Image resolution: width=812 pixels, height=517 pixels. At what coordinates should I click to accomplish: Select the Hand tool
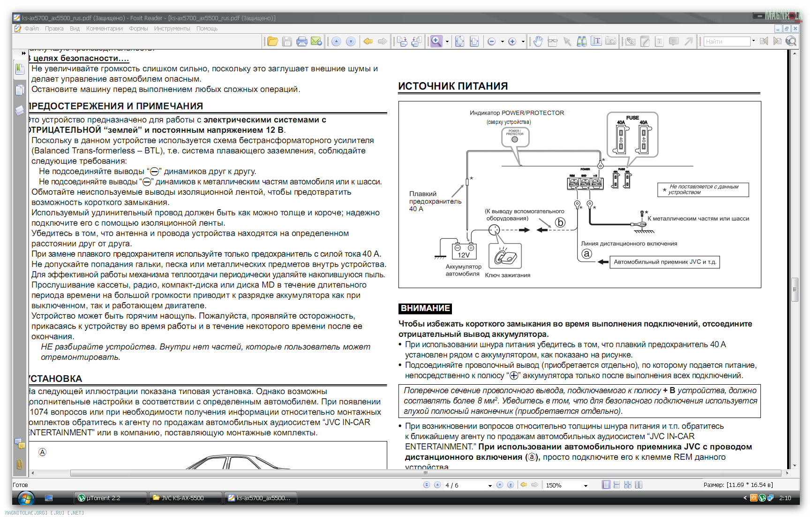coord(538,41)
